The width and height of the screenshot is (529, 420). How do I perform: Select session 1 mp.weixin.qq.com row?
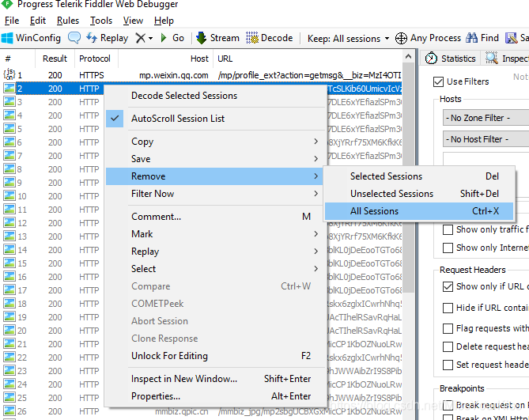click(x=202, y=75)
